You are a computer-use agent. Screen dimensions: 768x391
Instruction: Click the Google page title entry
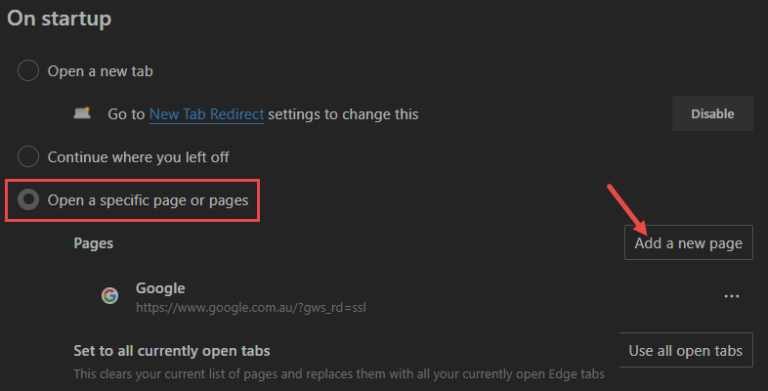[x=160, y=288]
